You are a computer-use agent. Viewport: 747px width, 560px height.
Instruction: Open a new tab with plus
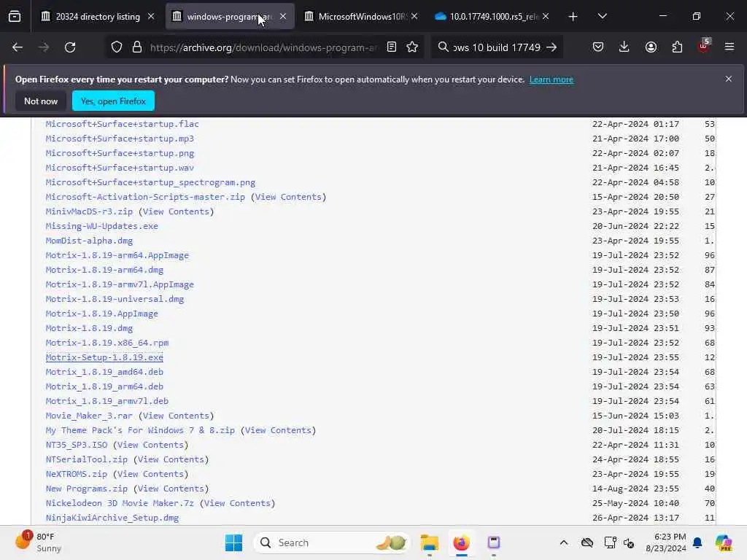(x=573, y=17)
